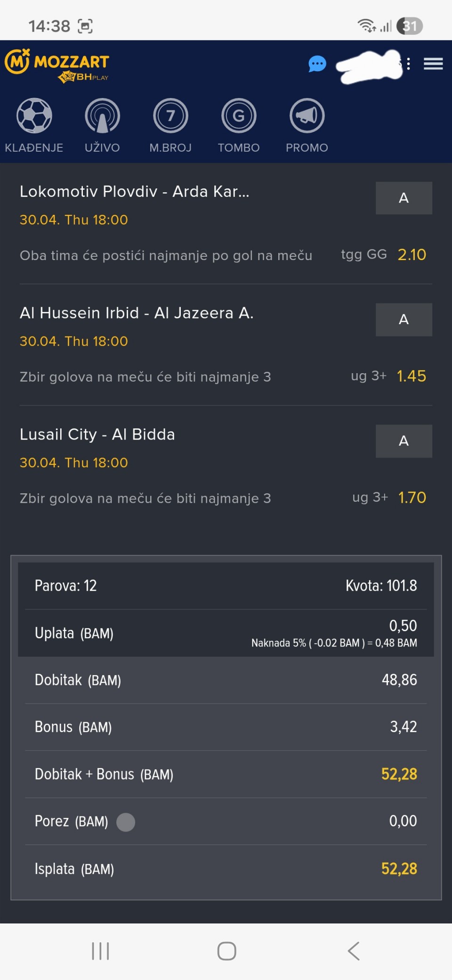The height and width of the screenshot is (980, 452).
Task: Open the Promo megaphone icon
Action: pyautogui.click(x=307, y=116)
